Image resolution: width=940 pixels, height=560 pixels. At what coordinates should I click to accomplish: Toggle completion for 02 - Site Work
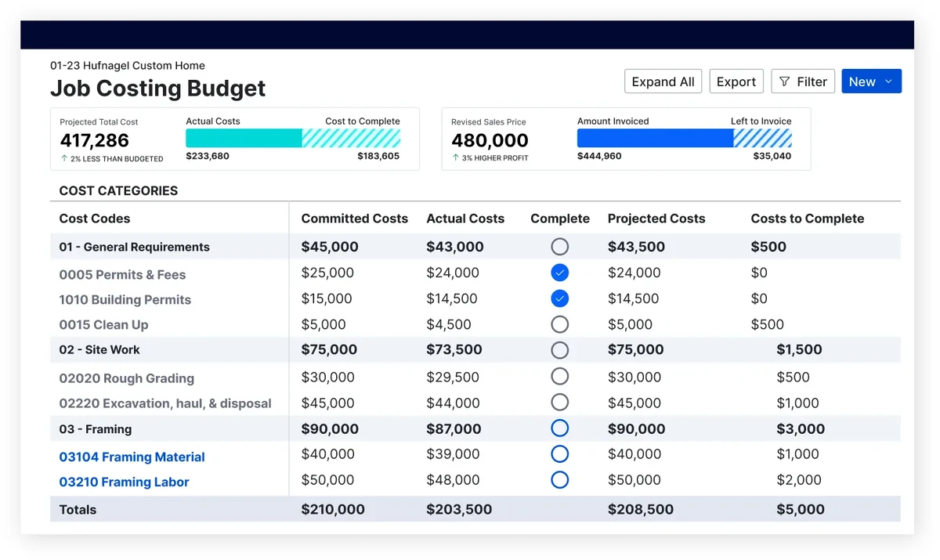tap(559, 350)
